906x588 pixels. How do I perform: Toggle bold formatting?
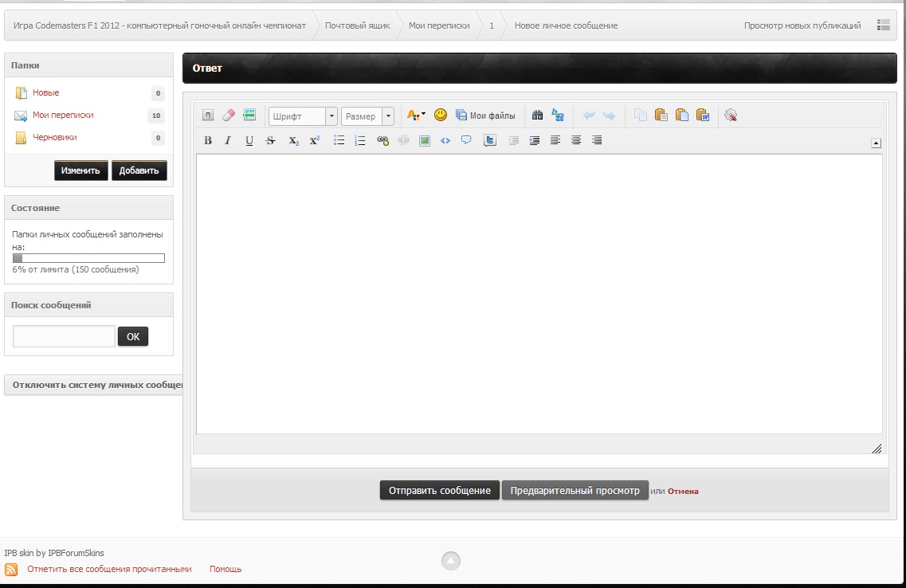[208, 140]
